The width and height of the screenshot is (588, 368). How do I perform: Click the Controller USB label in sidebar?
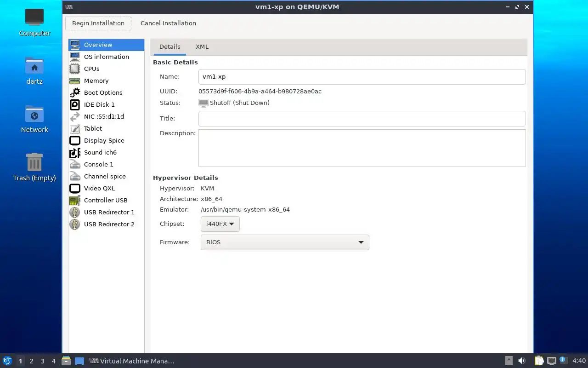(x=106, y=200)
